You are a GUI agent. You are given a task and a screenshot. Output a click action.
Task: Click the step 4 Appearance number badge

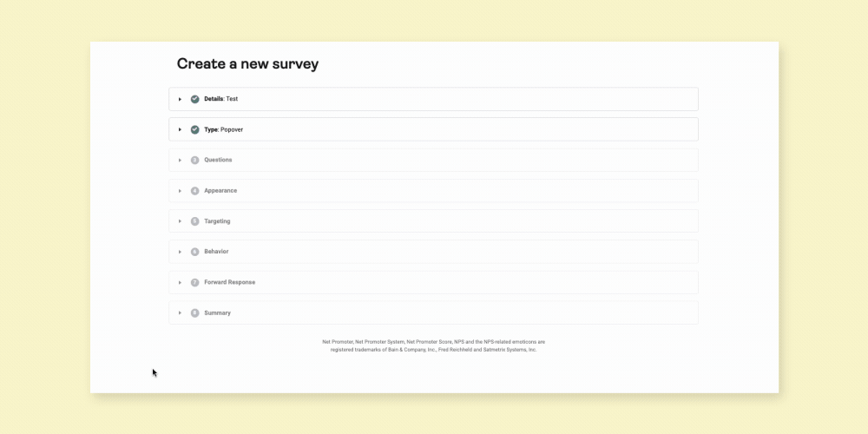(194, 191)
